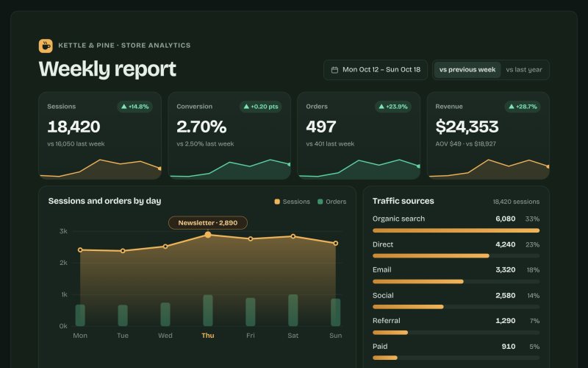Click the 'Weekly report' title
The image size is (588, 368).
click(x=107, y=69)
